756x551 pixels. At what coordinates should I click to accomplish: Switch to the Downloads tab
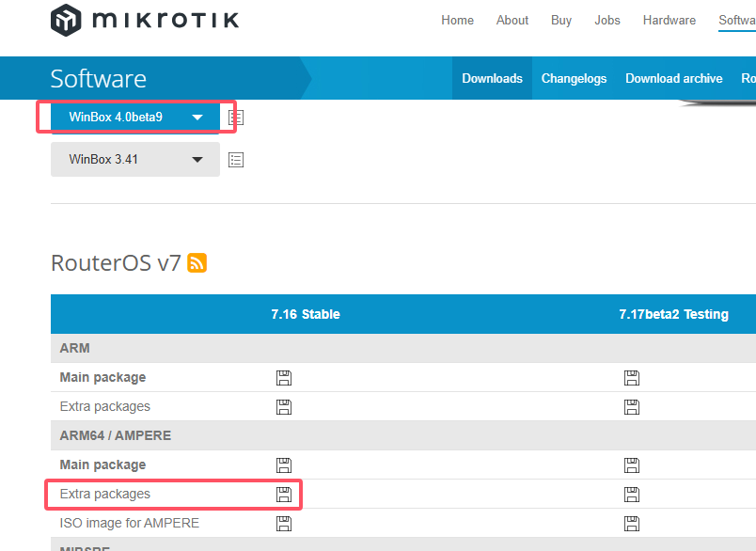[x=493, y=78]
